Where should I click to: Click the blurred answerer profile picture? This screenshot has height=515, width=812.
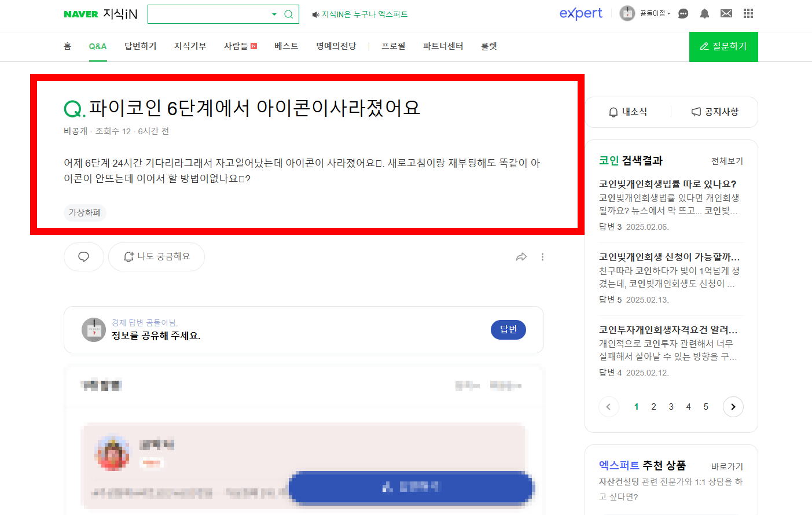tap(112, 453)
